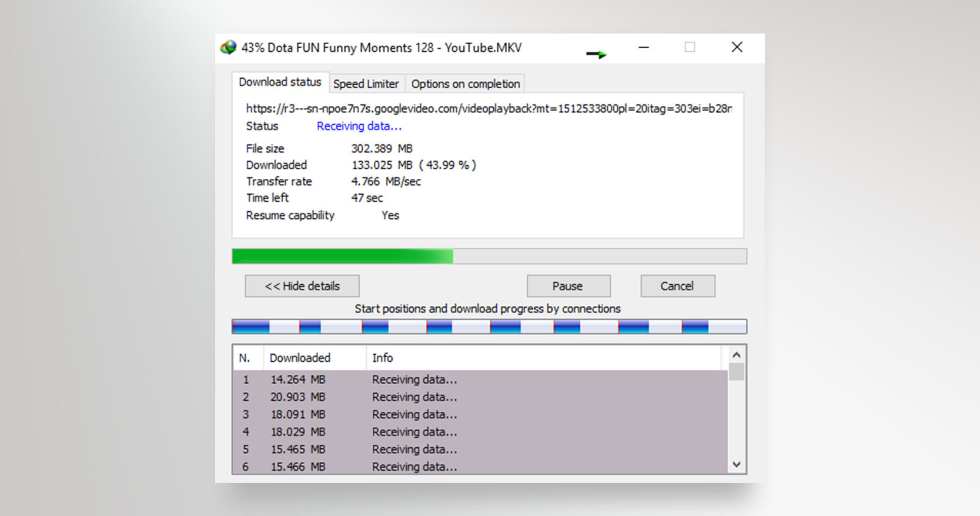980x516 pixels.
Task: Cancel the download
Action: (678, 286)
